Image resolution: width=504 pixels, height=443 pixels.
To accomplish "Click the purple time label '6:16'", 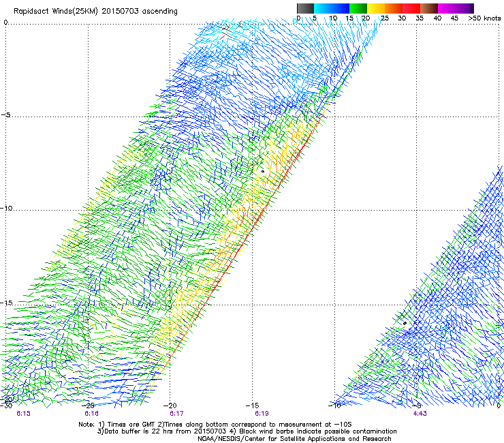I will (x=92, y=414).
